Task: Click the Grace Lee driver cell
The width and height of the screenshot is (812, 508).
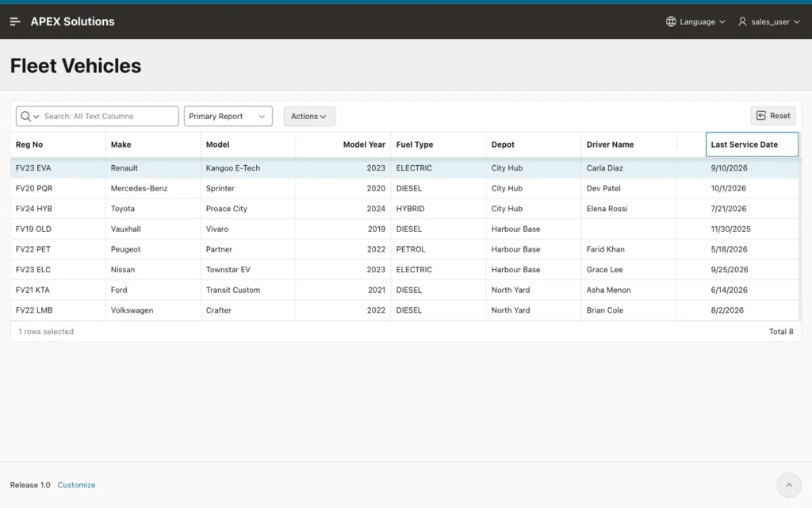Action: click(x=629, y=270)
